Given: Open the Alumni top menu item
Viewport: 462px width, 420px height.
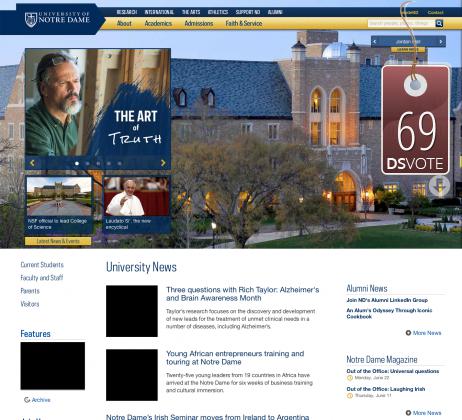Looking at the screenshot, I should 275,12.
